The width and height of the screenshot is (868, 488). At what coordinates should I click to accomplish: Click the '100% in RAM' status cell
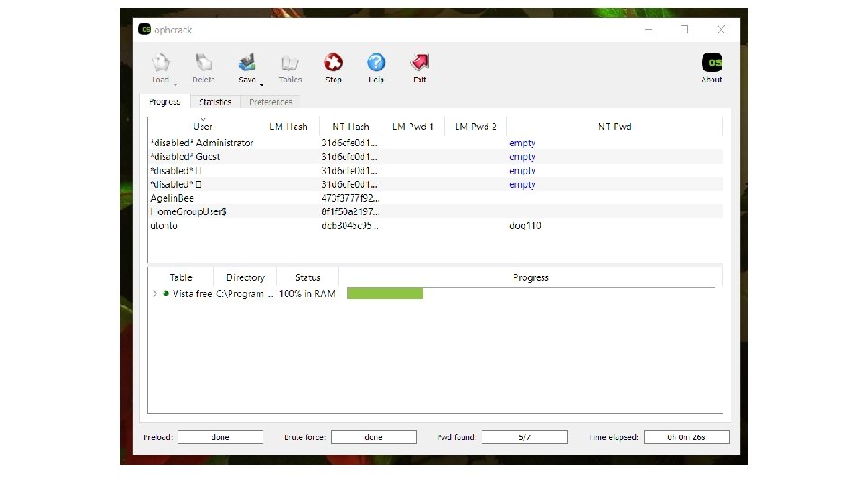tap(307, 294)
